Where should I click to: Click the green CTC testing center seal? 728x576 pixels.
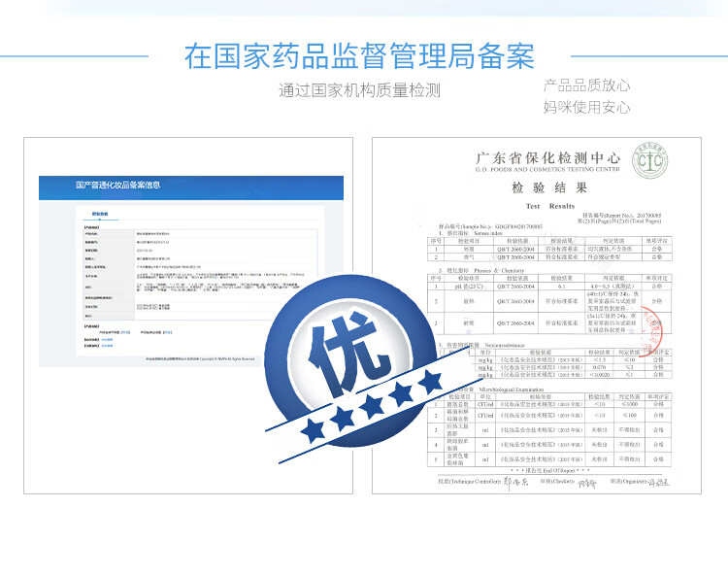(650, 160)
